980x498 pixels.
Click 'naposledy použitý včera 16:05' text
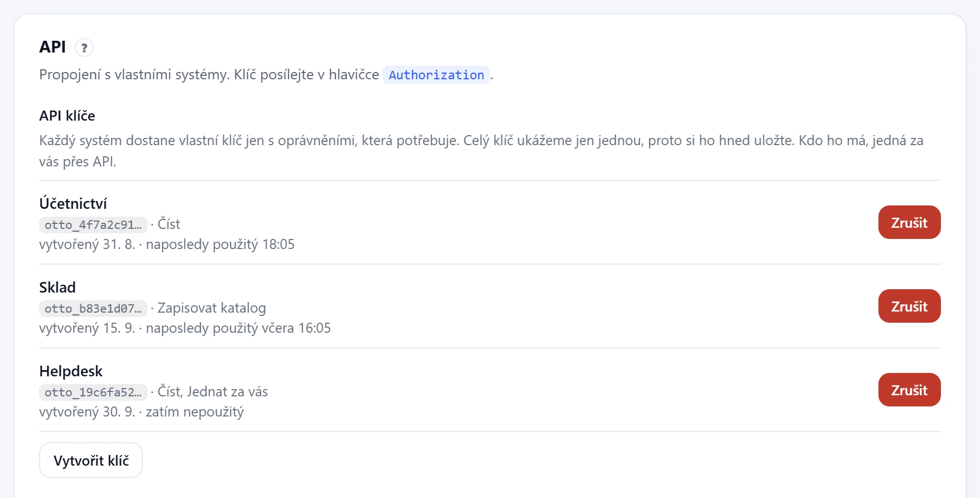click(x=238, y=328)
